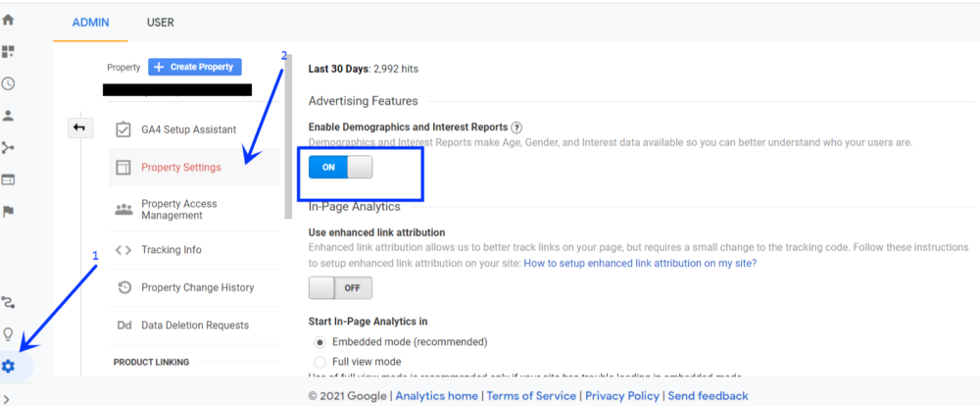Click Property Access Management people icon
Image resolution: width=980 pixels, height=406 pixels.
tap(123, 210)
